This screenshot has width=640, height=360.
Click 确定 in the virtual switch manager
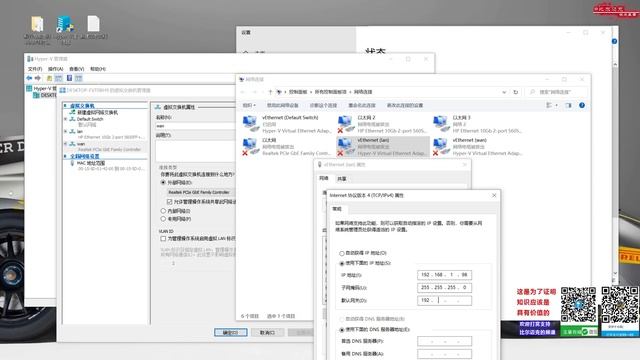coord(231,333)
